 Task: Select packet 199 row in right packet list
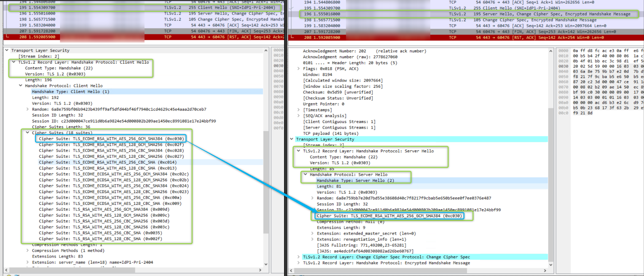466,26
